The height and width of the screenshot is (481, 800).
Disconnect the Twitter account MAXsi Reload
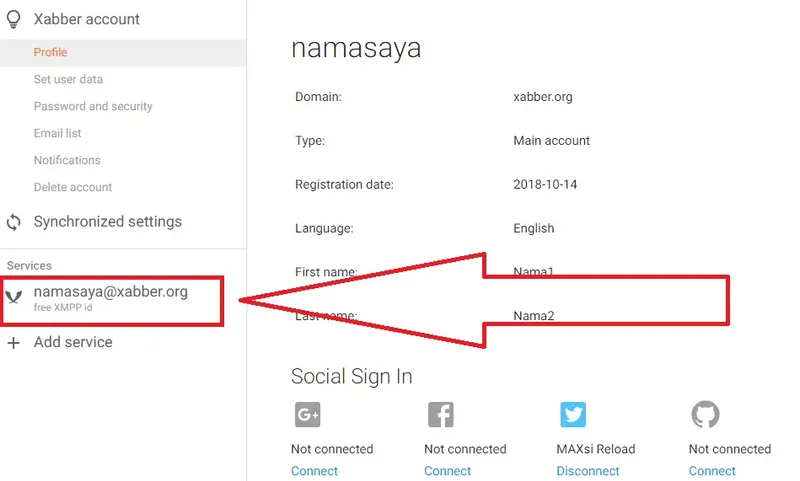point(588,471)
